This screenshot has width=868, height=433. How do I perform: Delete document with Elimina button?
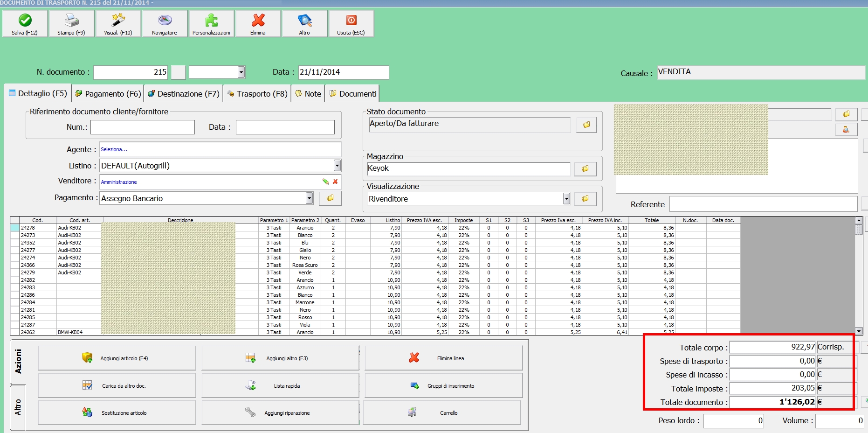pos(258,24)
